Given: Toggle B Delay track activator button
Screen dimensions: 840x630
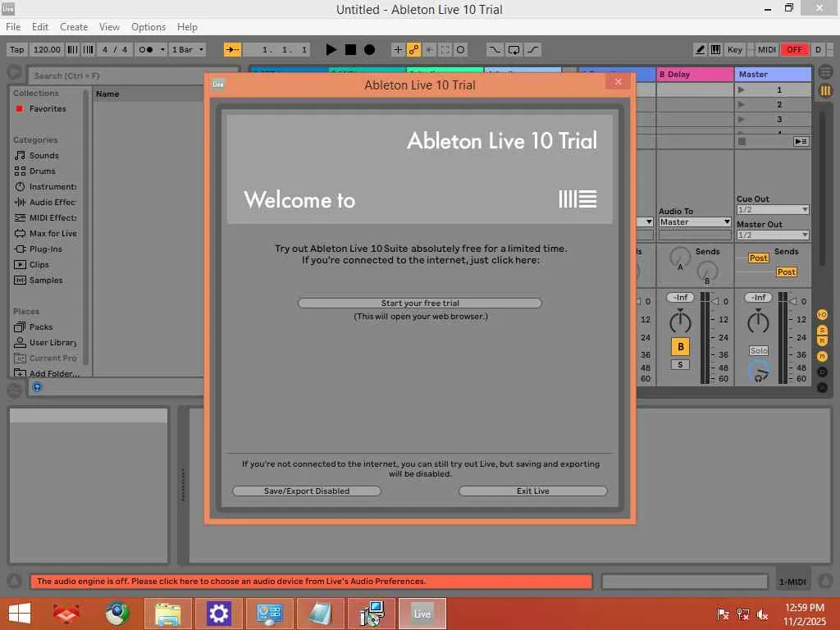Looking at the screenshot, I should click(680, 347).
